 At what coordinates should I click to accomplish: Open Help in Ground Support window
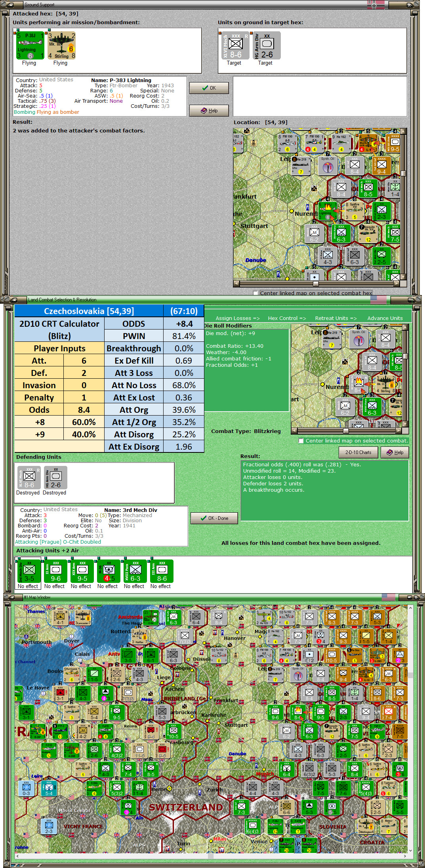[209, 111]
